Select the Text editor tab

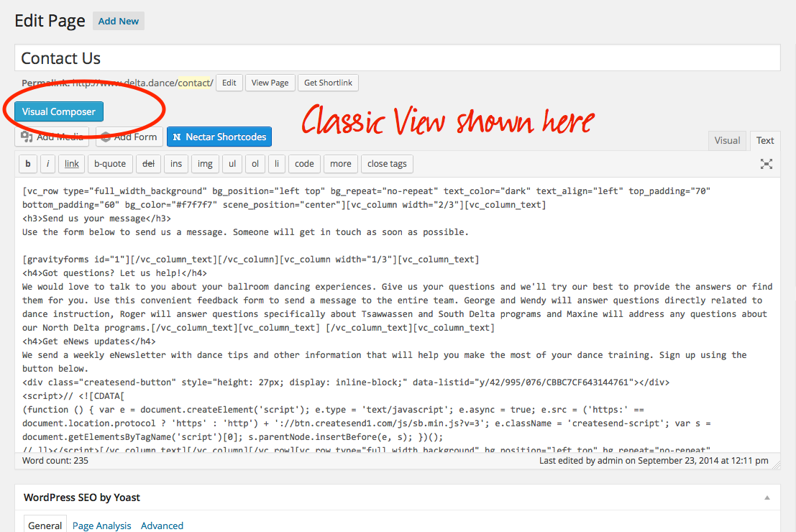765,141
